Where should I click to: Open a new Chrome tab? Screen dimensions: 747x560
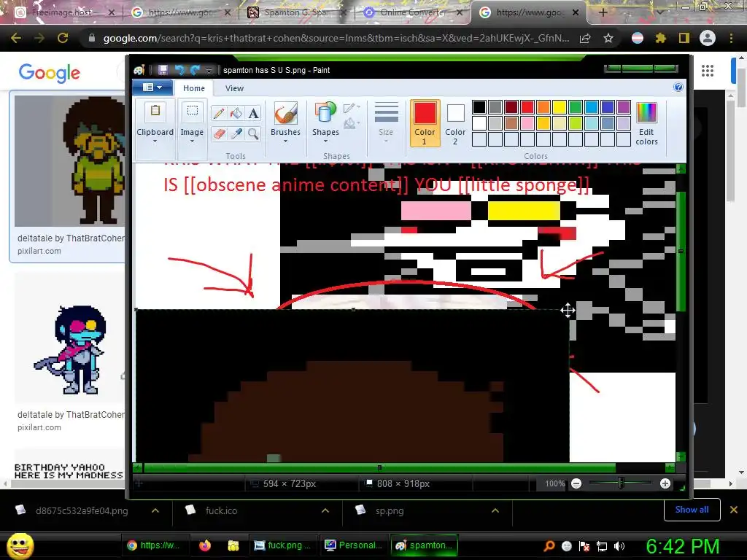coord(603,12)
